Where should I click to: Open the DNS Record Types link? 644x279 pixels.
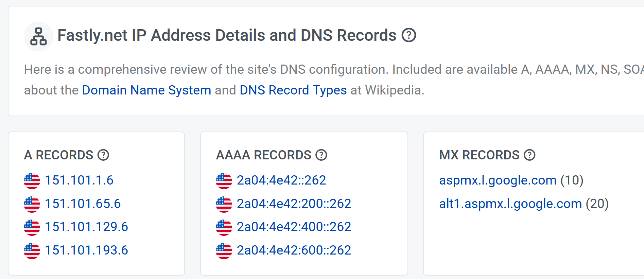pos(293,90)
